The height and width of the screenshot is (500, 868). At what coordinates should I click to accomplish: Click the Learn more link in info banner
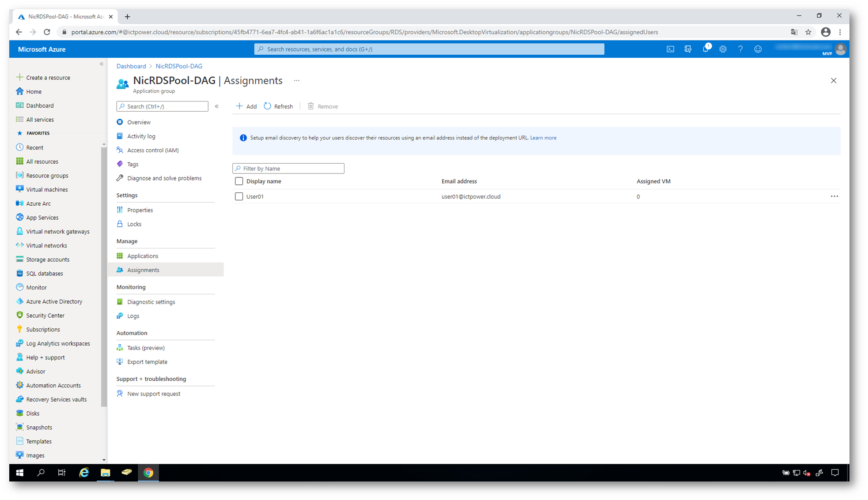pyautogui.click(x=543, y=138)
